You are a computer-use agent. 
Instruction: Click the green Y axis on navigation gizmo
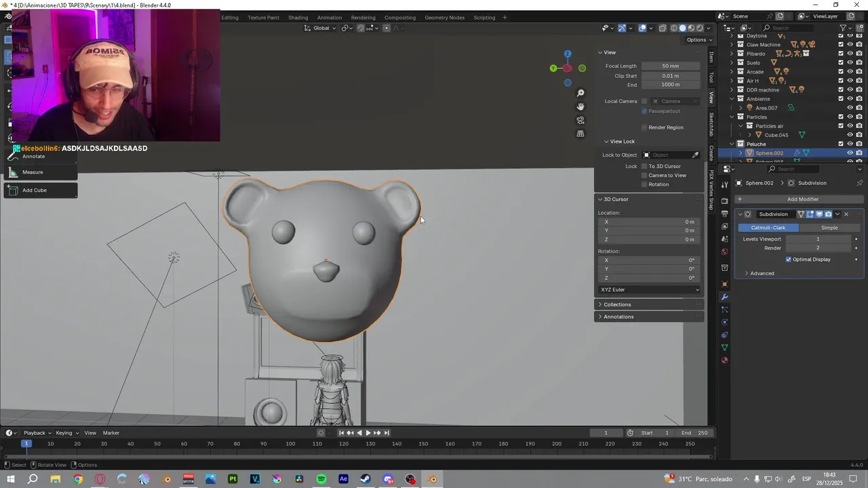point(553,68)
